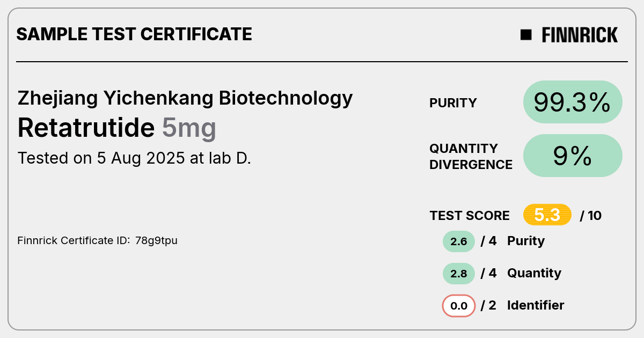Click the yellow 5.3 test score badge
This screenshot has width=644, height=338.
tap(547, 215)
